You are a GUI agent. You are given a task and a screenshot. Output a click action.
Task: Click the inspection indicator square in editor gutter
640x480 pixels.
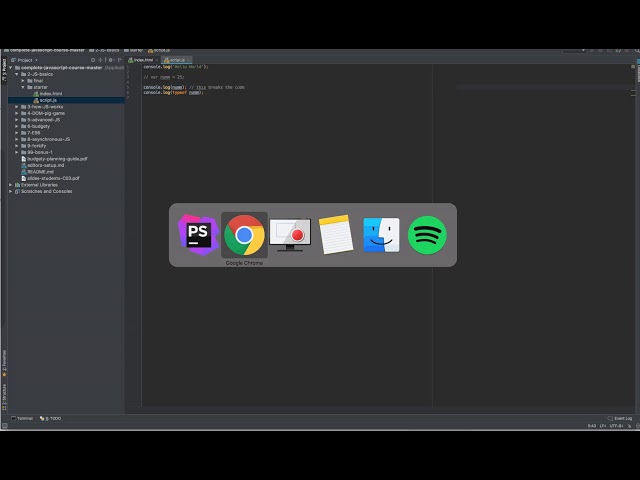[633, 67]
